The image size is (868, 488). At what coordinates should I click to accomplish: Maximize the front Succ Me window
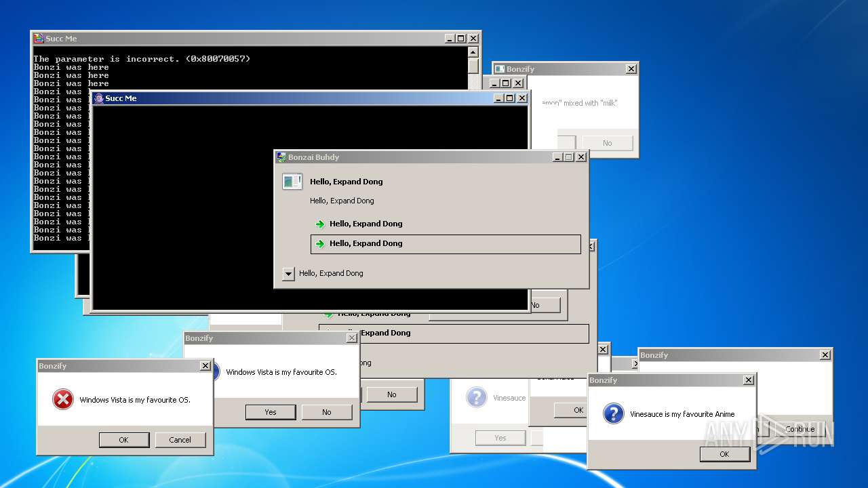pos(510,98)
